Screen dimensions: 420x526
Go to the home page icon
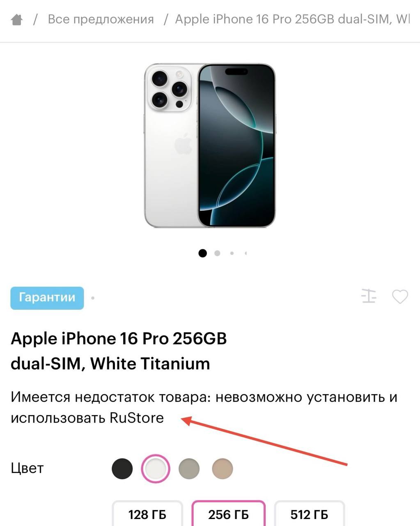click(17, 19)
